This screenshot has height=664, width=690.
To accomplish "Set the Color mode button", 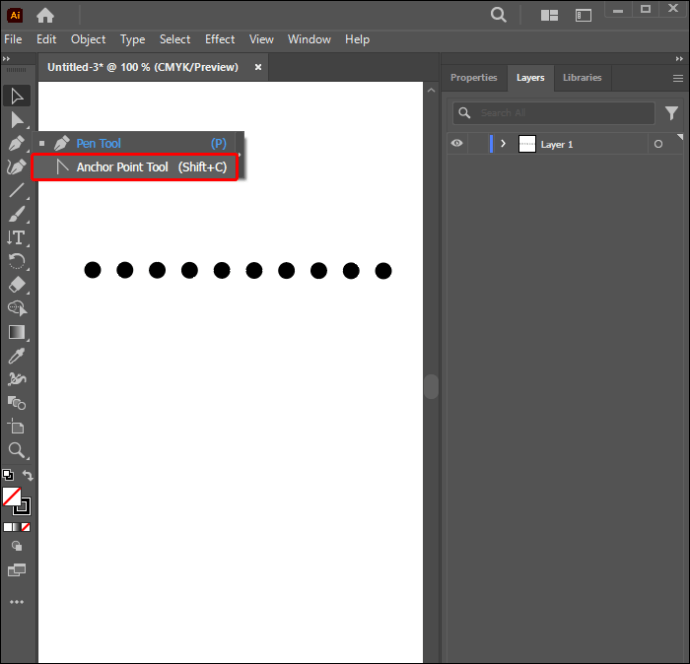I will pos(7,527).
